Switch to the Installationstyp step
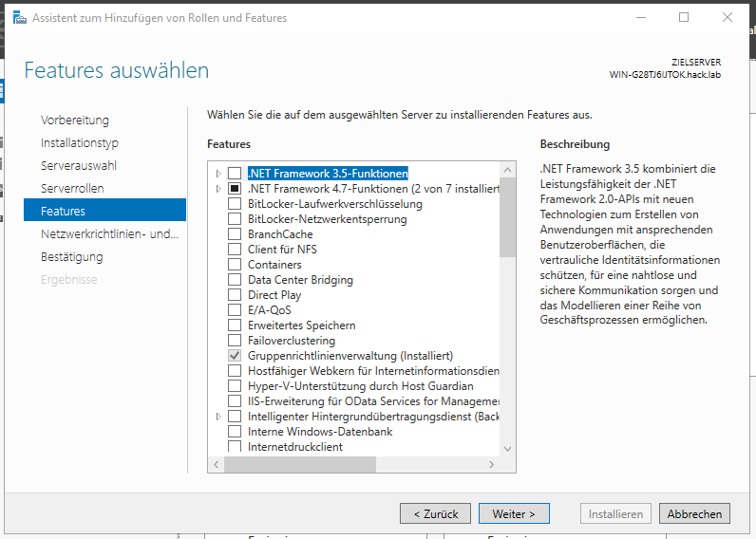This screenshot has width=756, height=539. coord(79,143)
